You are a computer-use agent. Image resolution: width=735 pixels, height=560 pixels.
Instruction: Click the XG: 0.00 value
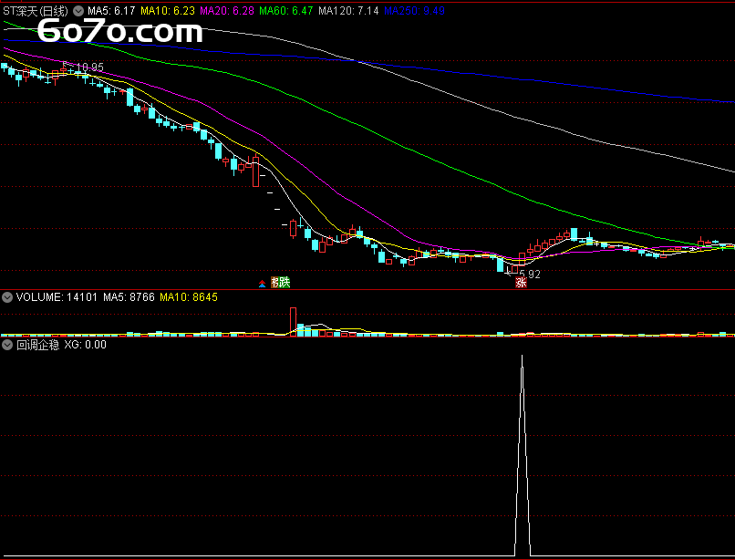tap(86, 345)
